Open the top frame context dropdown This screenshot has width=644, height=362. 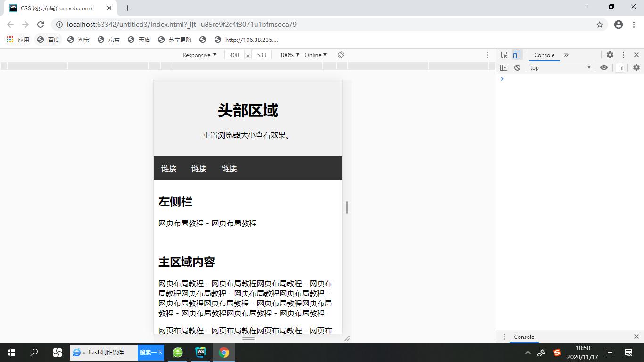(x=561, y=67)
